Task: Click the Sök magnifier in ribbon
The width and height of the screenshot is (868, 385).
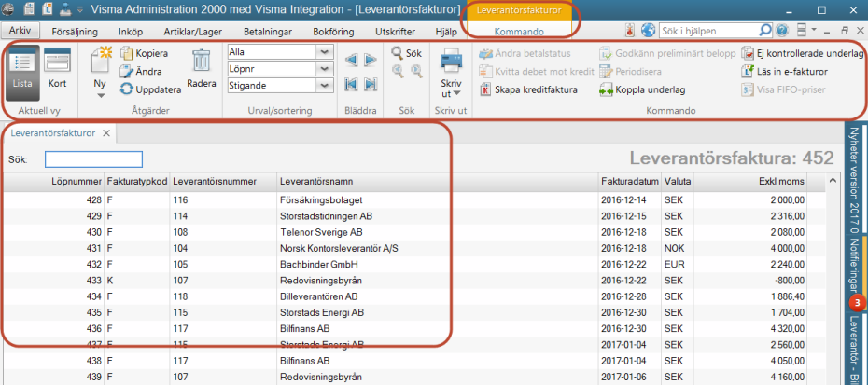Action: (406, 54)
